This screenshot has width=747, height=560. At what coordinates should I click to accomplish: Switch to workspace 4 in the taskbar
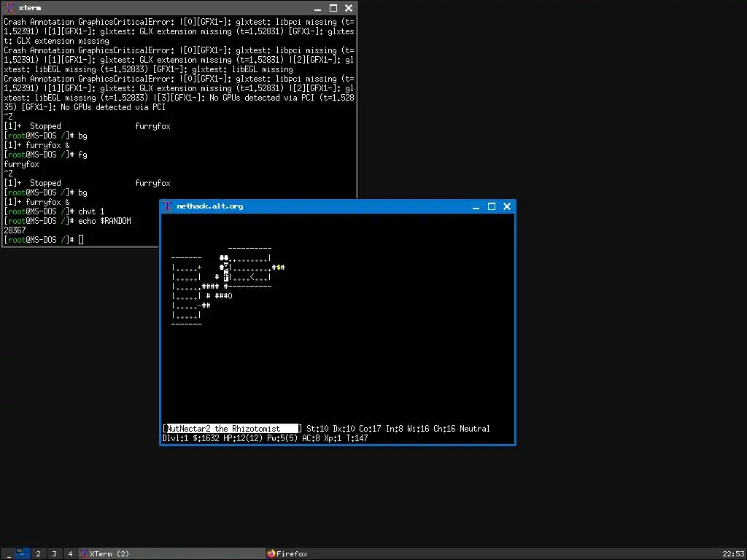(x=70, y=554)
